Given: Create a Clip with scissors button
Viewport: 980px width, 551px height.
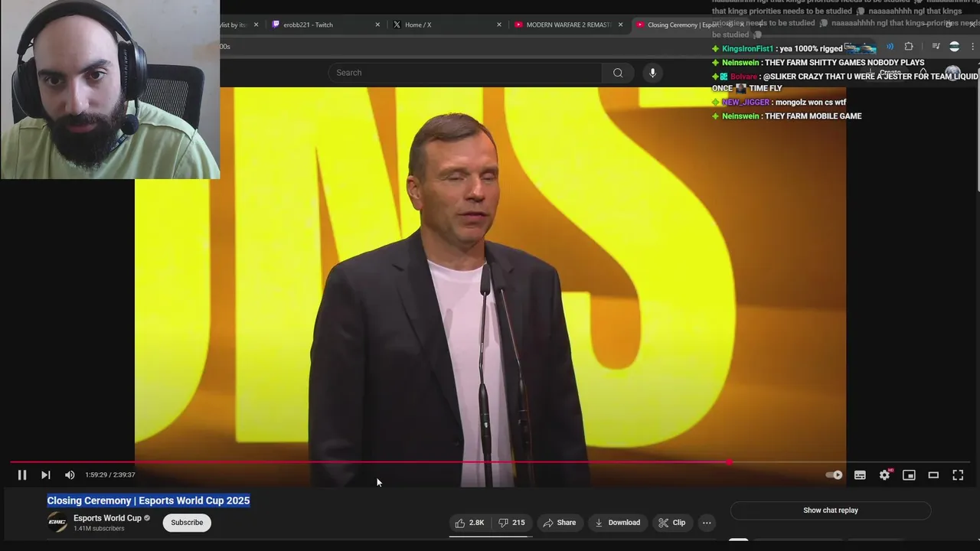Looking at the screenshot, I should coord(671,523).
